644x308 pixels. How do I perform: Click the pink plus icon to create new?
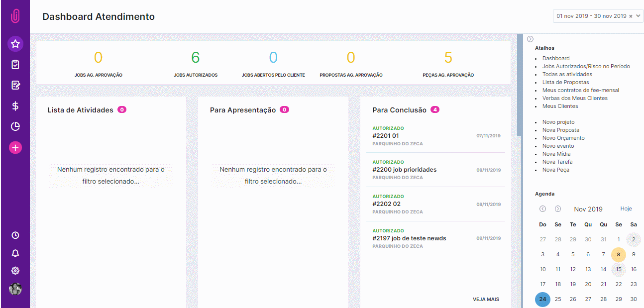15,147
